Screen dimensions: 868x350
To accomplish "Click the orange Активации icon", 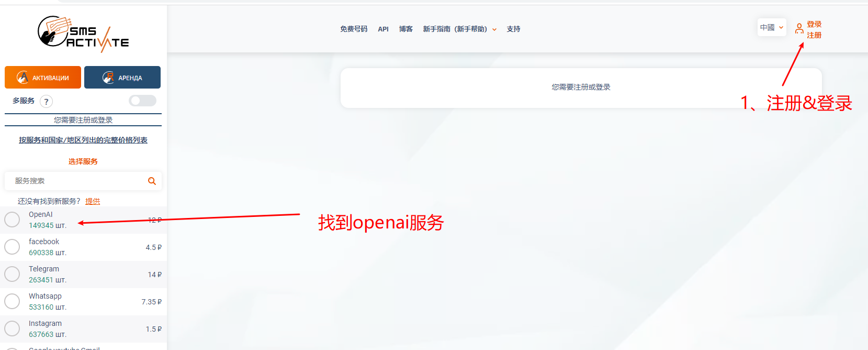I will point(22,78).
